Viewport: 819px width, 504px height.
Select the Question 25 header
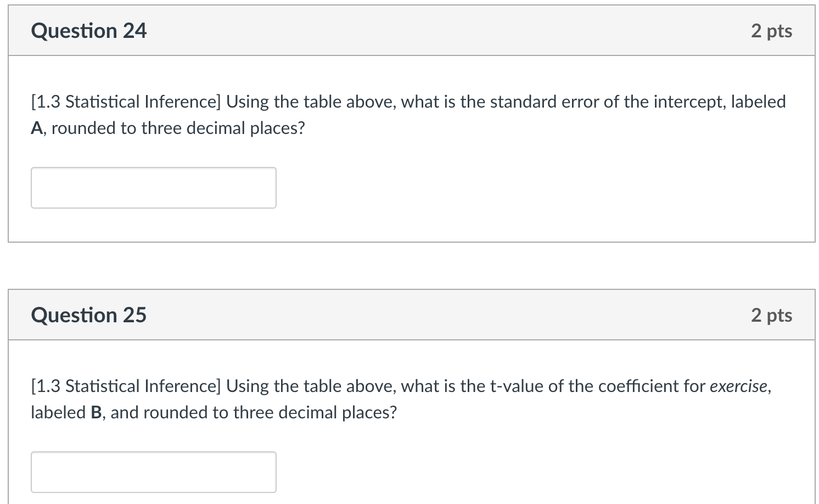pyautogui.click(x=89, y=315)
